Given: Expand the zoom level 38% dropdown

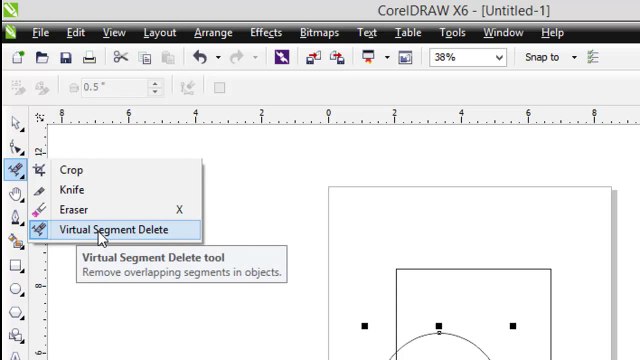Looking at the screenshot, I should coord(499,58).
